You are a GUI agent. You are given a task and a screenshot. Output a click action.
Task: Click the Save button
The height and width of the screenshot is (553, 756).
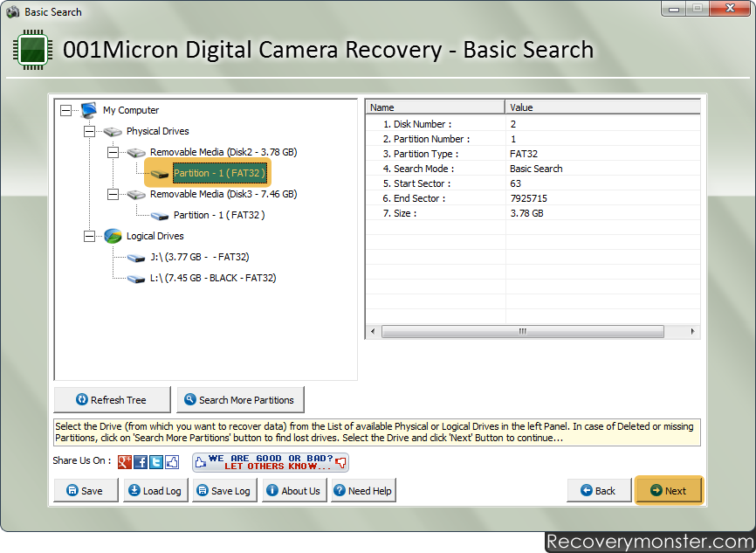coord(86,490)
